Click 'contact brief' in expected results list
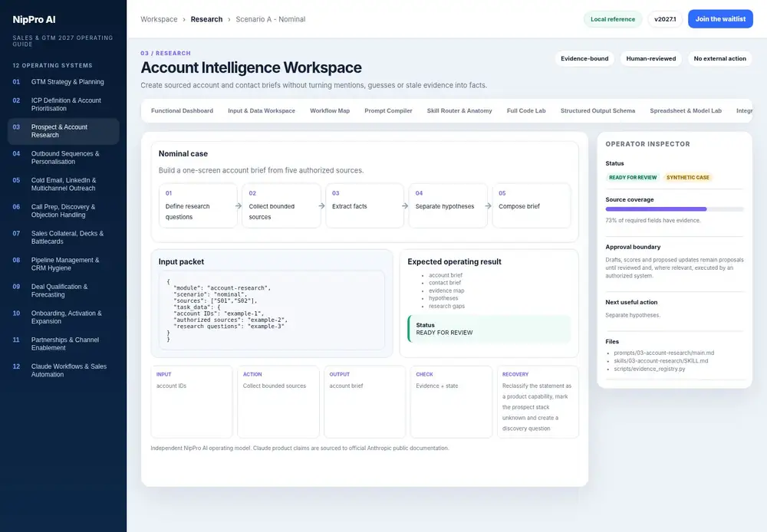767x532 pixels. pos(445,283)
